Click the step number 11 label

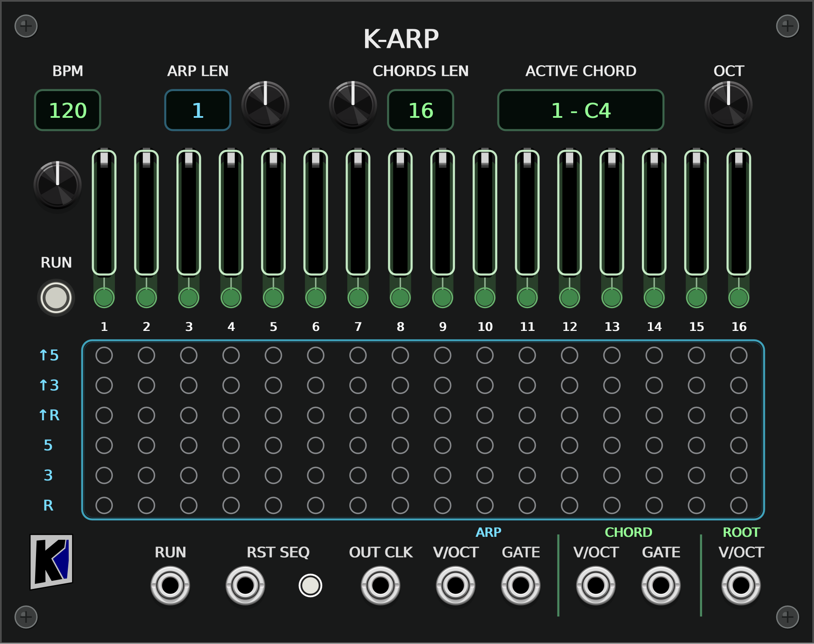(x=527, y=327)
